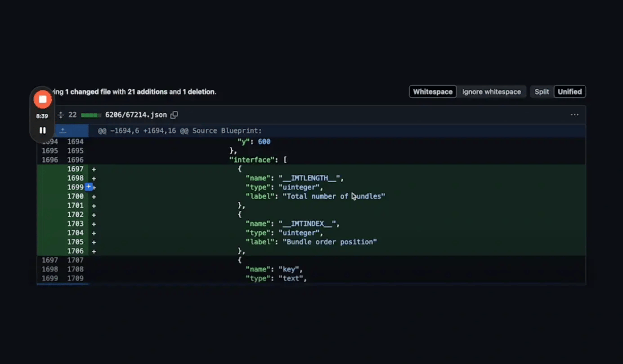Add a comment using the blue plus icon
This screenshot has height=364, width=623.
coord(89,187)
